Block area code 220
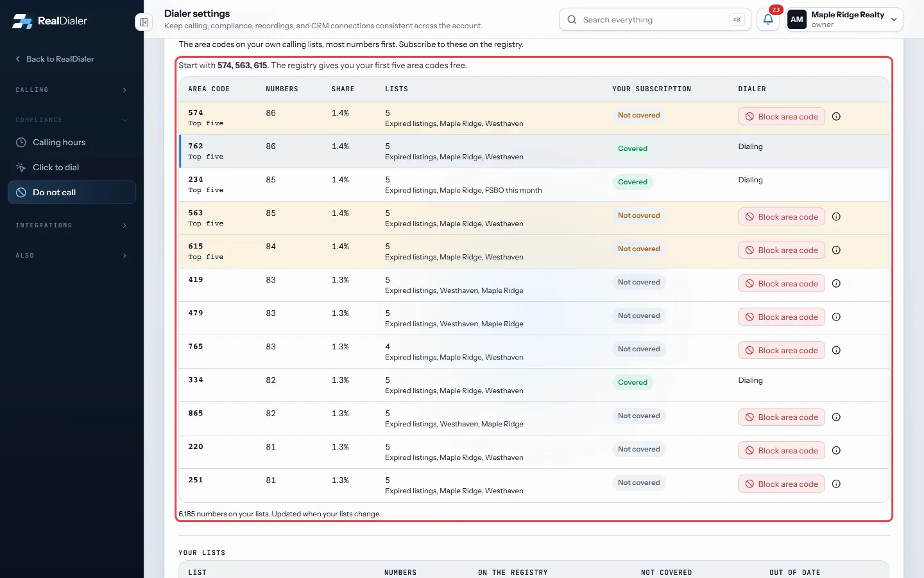Viewport: 924px width, 578px height. click(x=782, y=451)
